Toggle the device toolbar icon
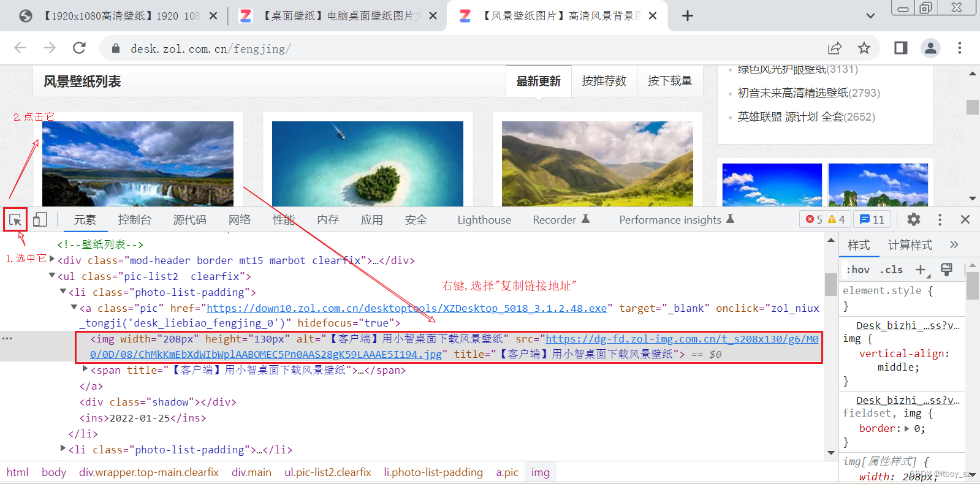The height and width of the screenshot is (484, 980). tap(40, 219)
